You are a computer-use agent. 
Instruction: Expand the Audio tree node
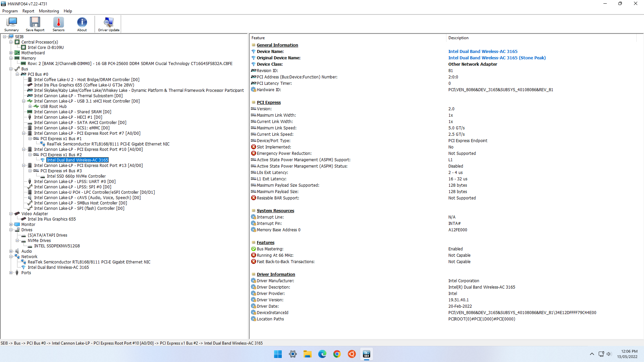tap(11, 251)
